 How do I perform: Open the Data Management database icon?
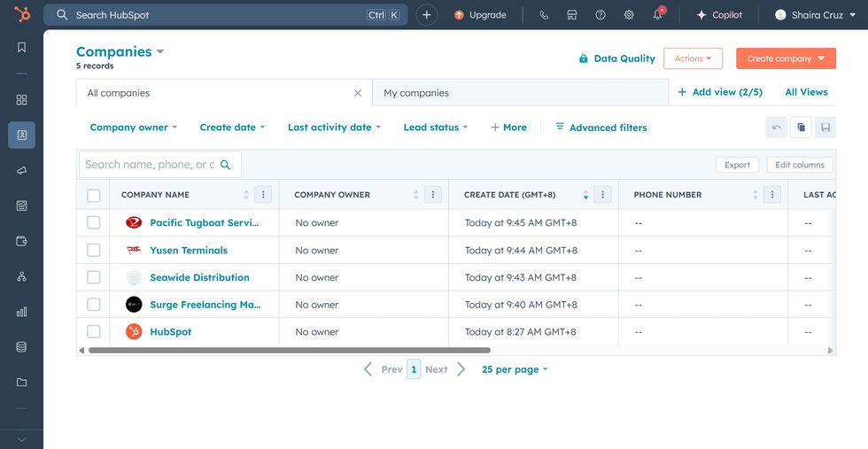pyautogui.click(x=21, y=347)
